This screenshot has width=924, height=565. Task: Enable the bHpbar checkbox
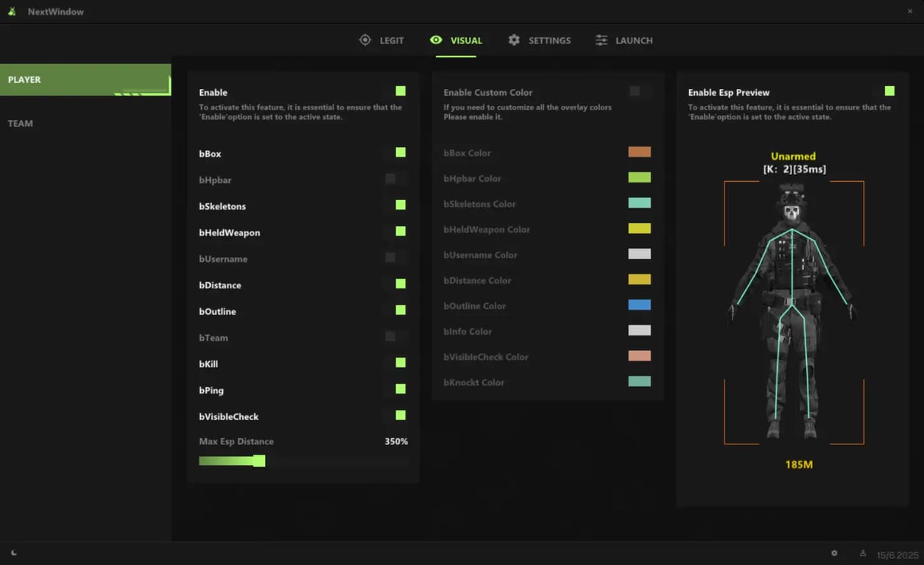pos(390,179)
